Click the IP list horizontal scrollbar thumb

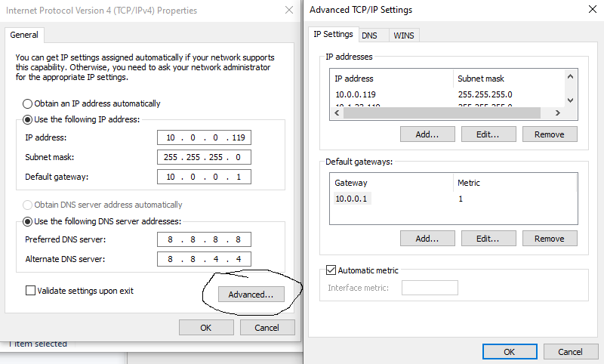[442, 113]
